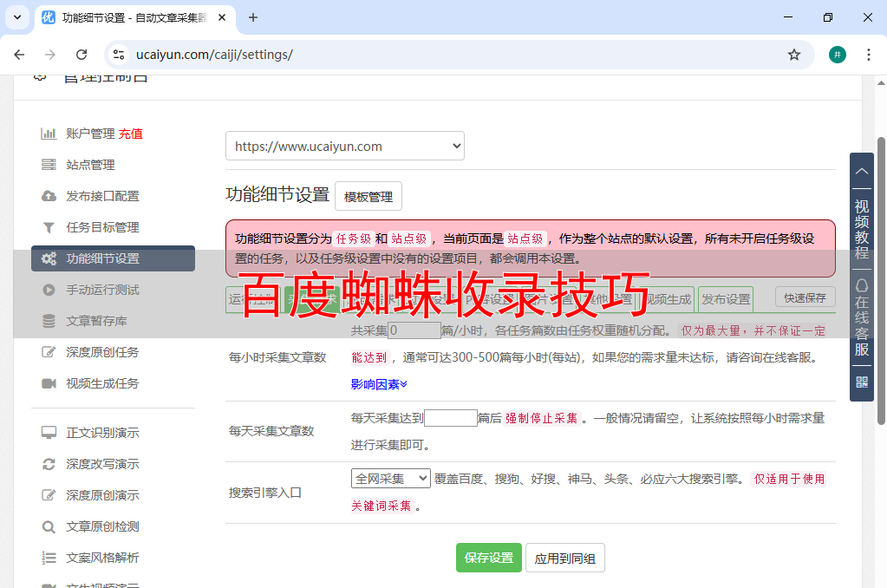Go back with browser back arrow
887x588 pixels.
[19, 55]
